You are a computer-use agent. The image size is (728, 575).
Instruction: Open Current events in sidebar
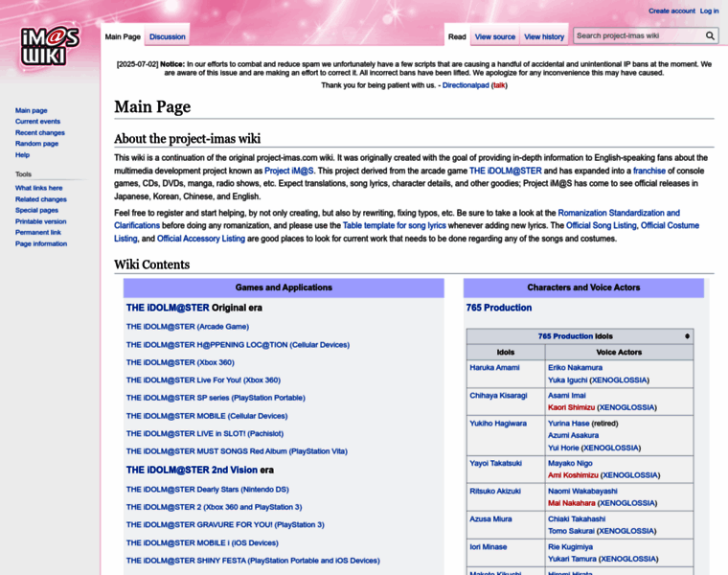tap(37, 121)
